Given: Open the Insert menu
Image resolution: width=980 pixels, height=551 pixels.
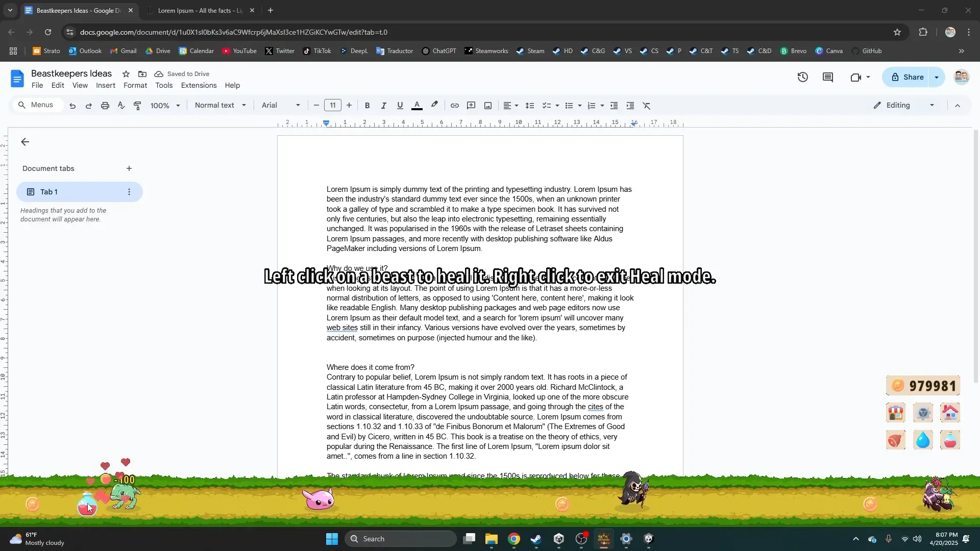Looking at the screenshot, I should coord(105,85).
